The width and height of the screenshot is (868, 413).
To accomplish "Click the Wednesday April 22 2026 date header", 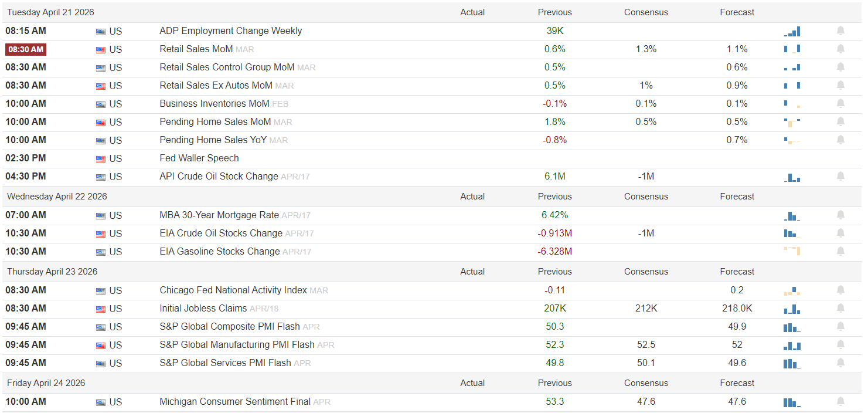I will [x=57, y=197].
